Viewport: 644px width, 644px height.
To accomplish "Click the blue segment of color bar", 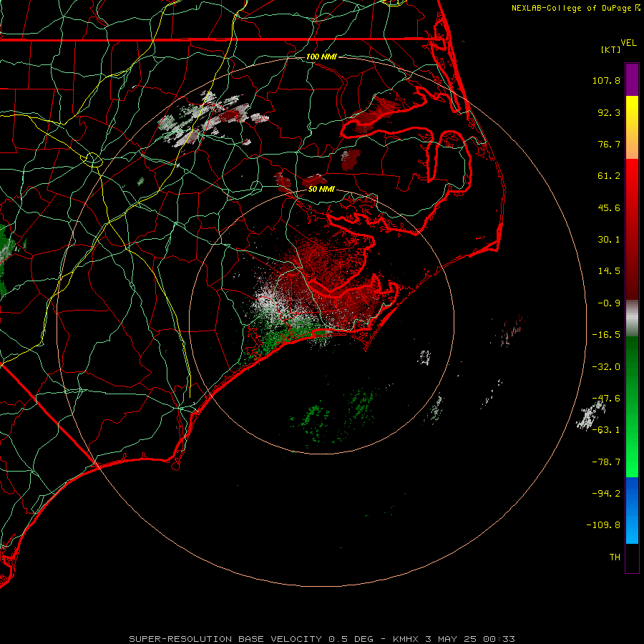I will (x=632, y=510).
